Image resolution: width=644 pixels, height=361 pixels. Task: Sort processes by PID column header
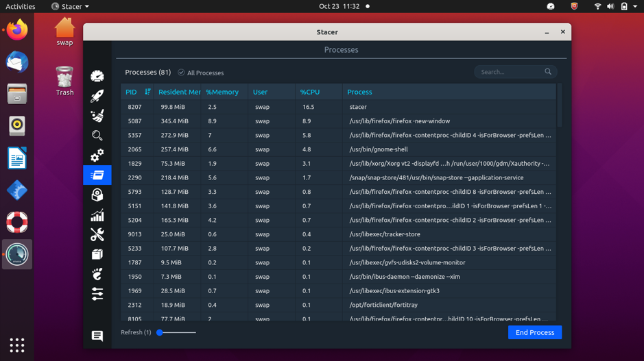click(x=132, y=92)
